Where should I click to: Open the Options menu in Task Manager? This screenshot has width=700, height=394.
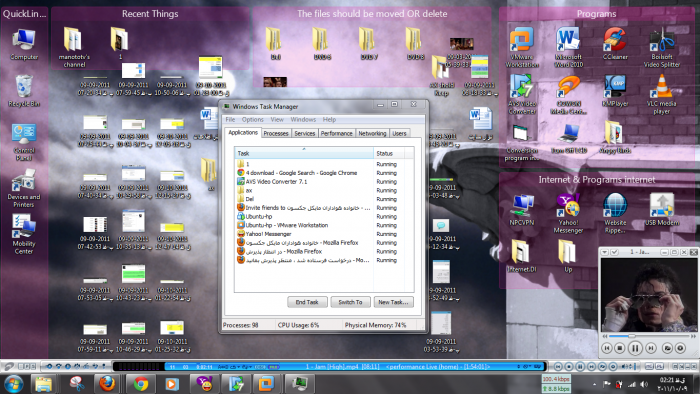[x=253, y=120]
